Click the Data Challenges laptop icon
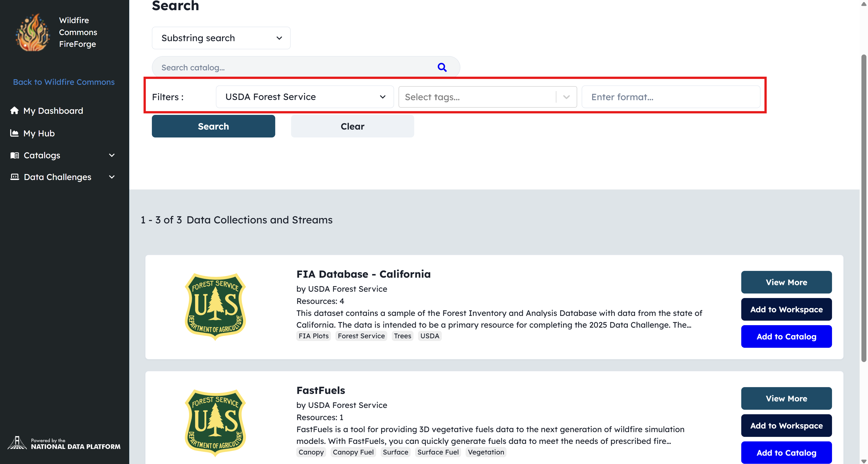Screen dimensions: 868x464 pos(14,177)
